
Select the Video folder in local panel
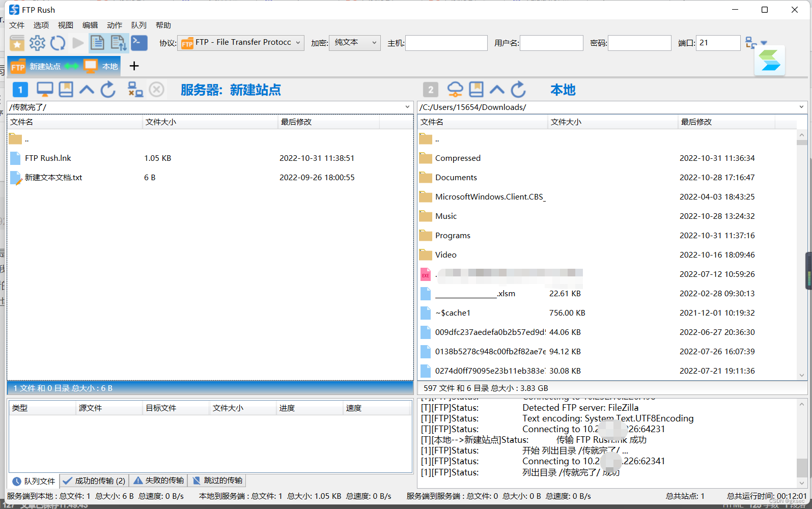[607, 255]
